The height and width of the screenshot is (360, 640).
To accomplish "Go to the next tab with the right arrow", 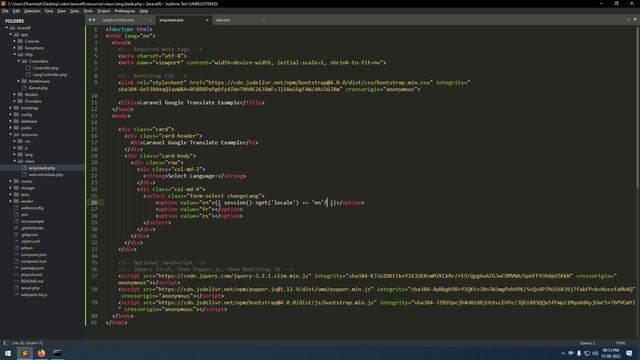I will [94, 20].
